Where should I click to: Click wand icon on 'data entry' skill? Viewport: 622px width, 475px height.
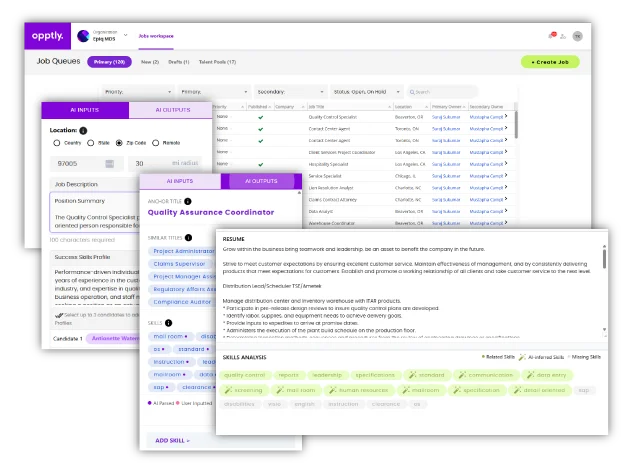pyautogui.click(x=531, y=375)
